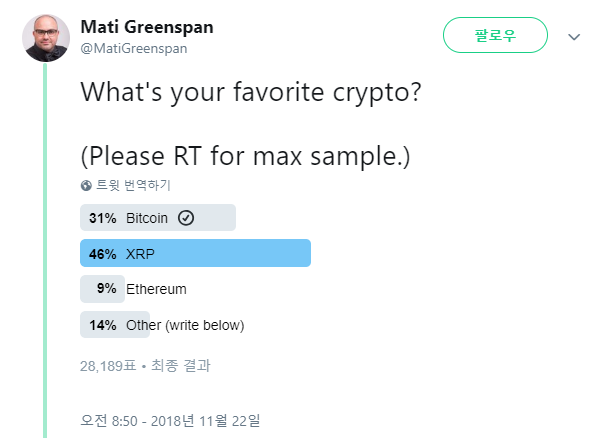This screenshot has width=607, height=438.
Task: Click the '(Please RT for max sample.)' text
Action: point(245,156)
